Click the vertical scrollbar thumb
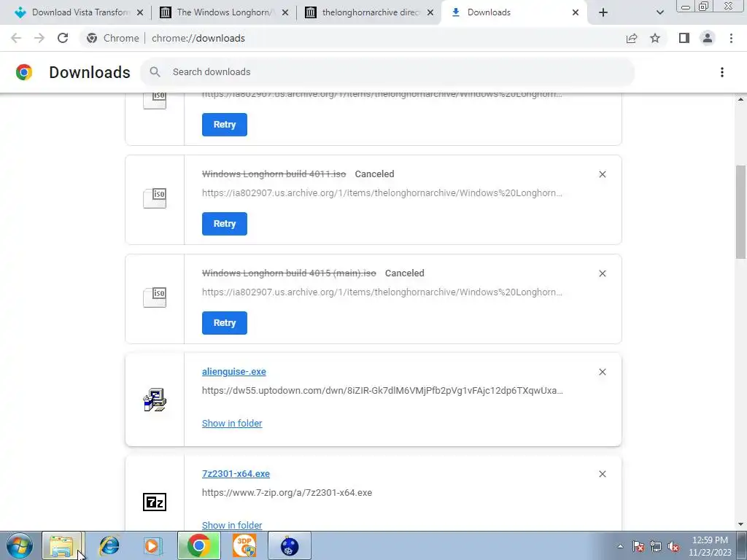 (741, 212)
